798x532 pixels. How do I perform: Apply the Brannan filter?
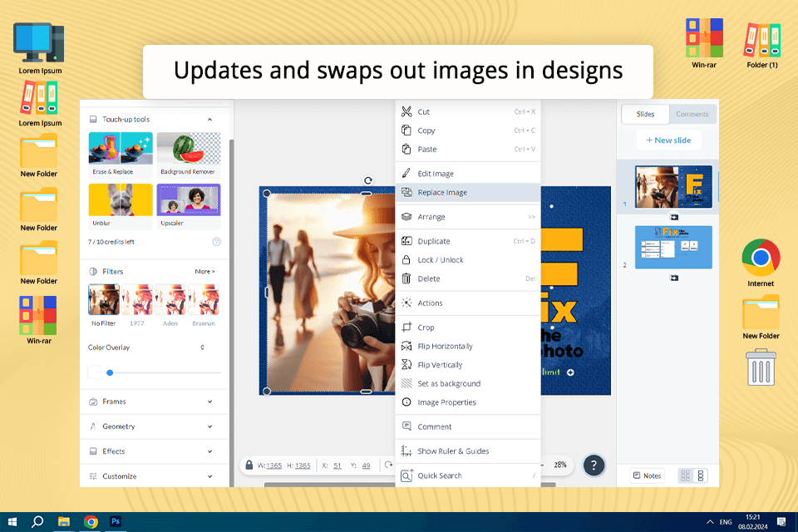click(204, 305)
